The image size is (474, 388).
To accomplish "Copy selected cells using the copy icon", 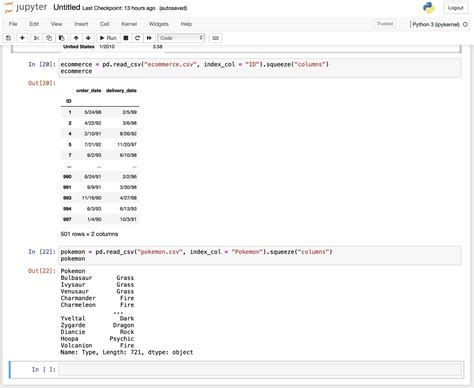I will 49,38.
